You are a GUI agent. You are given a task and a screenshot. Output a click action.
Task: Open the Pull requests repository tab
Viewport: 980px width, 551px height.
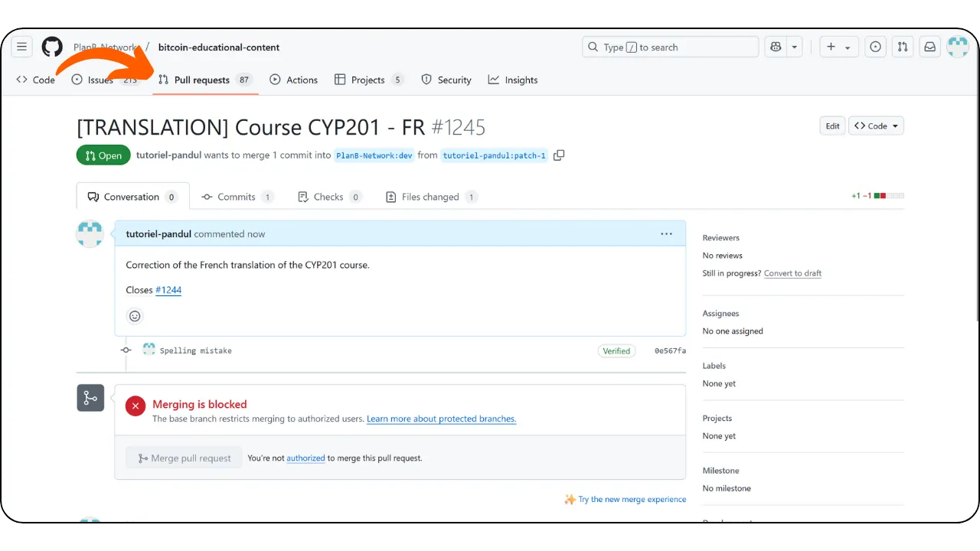pos(205,80)
